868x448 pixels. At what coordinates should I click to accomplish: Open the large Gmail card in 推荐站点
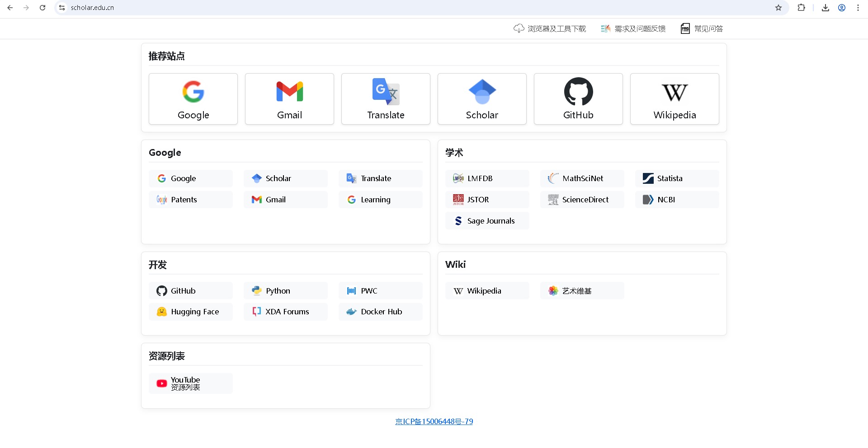point(289,99)
